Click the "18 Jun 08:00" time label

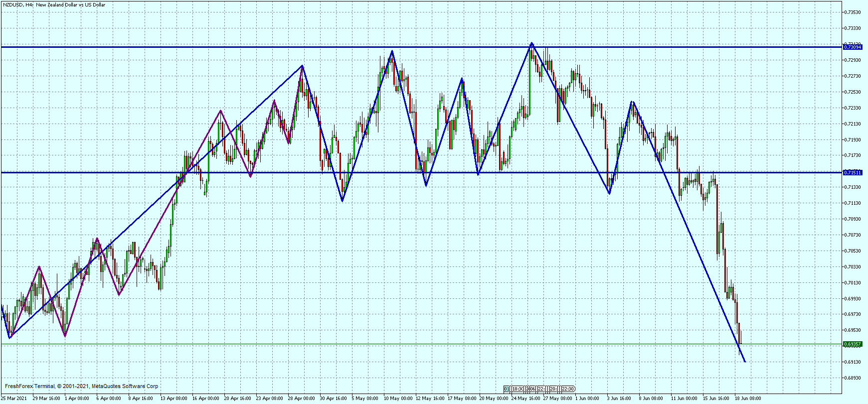[748, 399]
